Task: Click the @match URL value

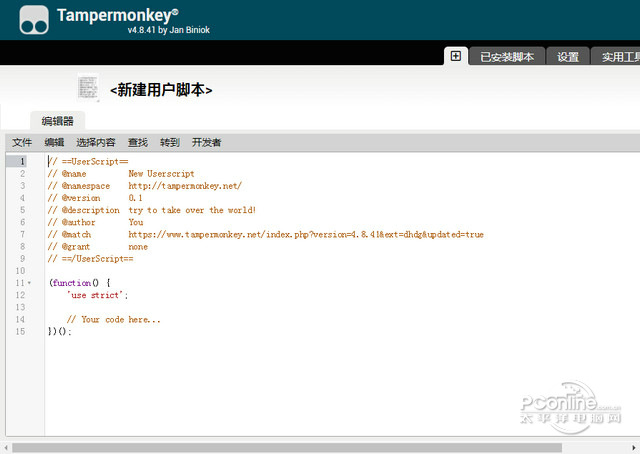Action: [306, 234]
